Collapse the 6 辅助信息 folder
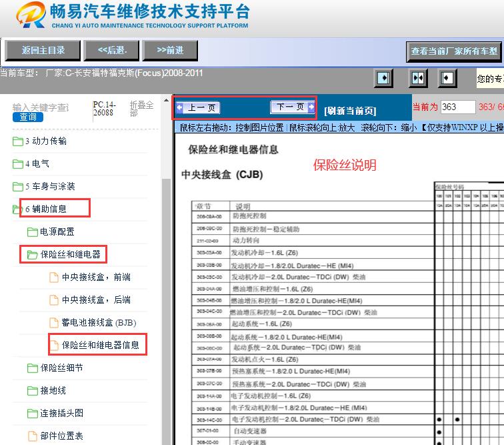The image size is (504, 445). (x=17, y=209)
